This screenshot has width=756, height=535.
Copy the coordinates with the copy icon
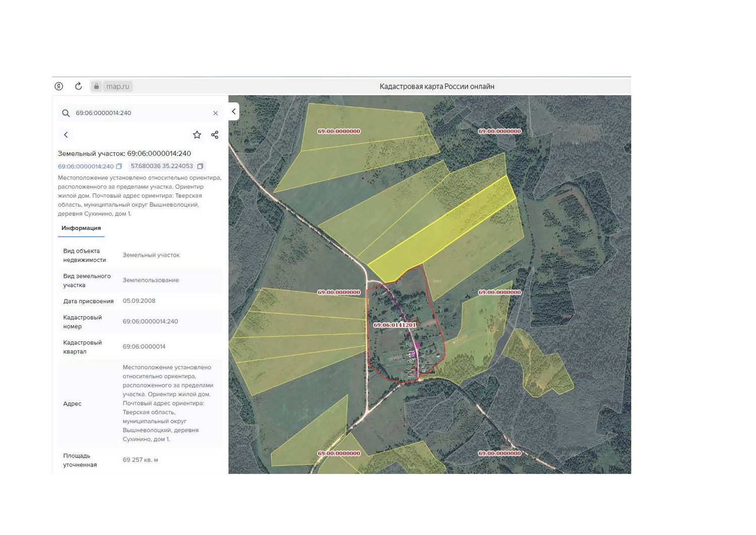pos(200,166)
